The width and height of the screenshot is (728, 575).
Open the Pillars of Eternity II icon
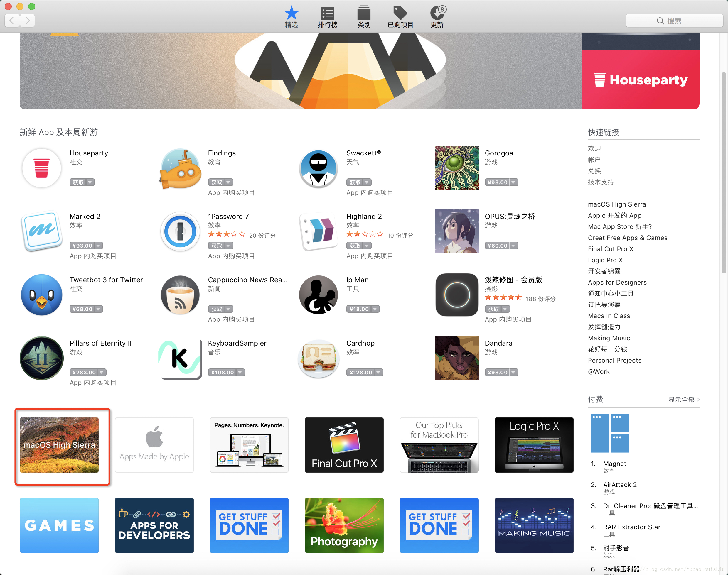41,358
